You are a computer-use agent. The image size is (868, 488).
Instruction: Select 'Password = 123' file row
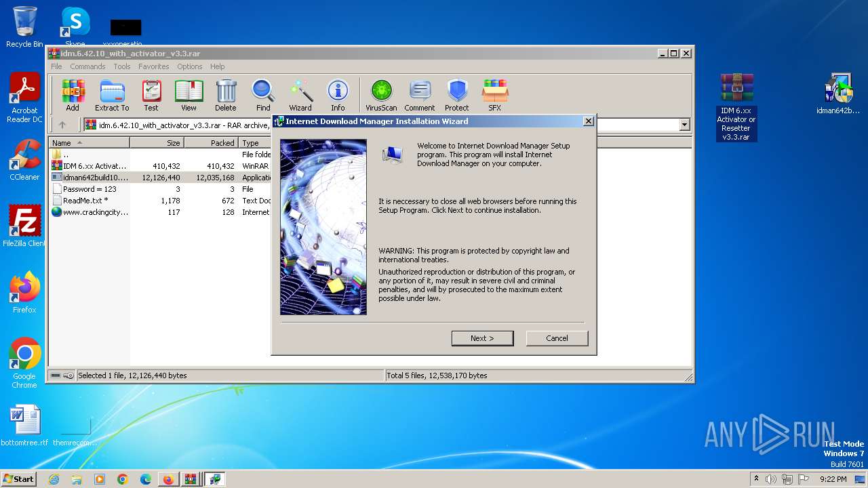(x=160, y=189)
